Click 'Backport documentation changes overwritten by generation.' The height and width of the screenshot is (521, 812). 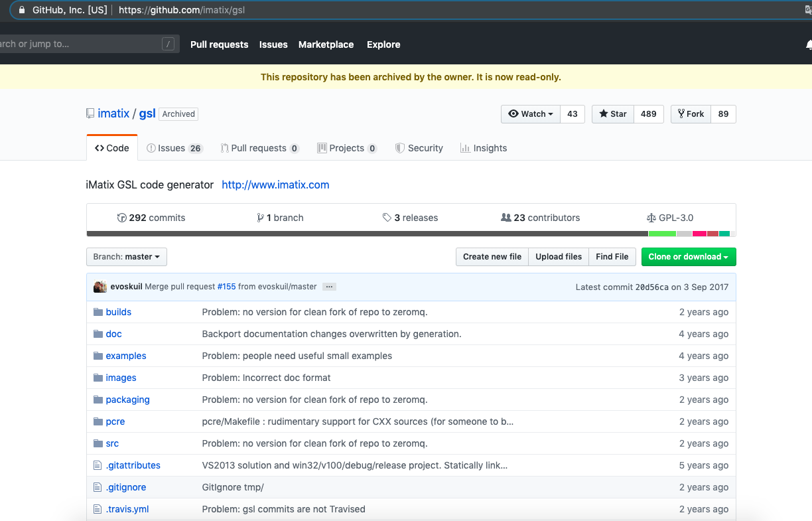coord(332,334)
